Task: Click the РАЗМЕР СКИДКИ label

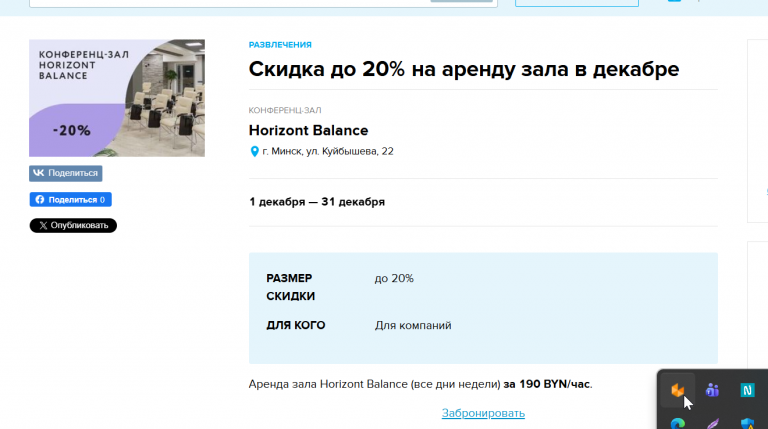Action: 290,287
